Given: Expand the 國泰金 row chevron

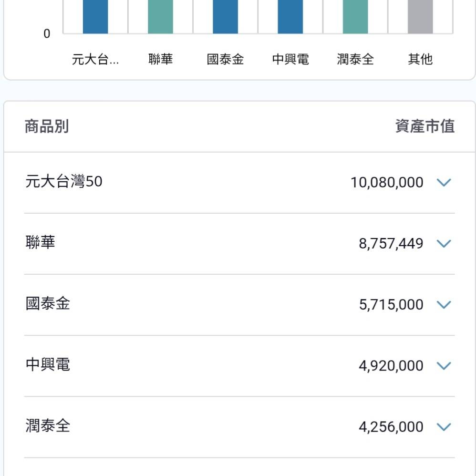Looking at the screenshot, I should point(444,304).
